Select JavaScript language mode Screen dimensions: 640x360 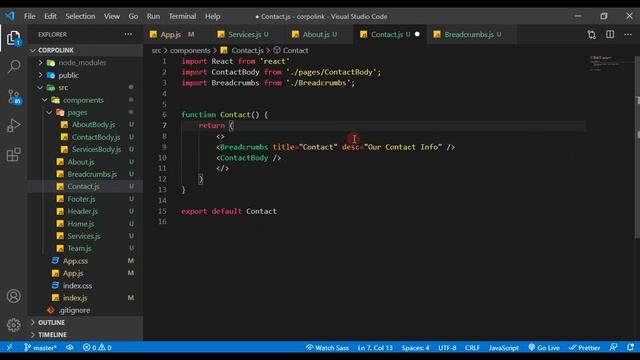pyautogui.click(x=504, y=348)
